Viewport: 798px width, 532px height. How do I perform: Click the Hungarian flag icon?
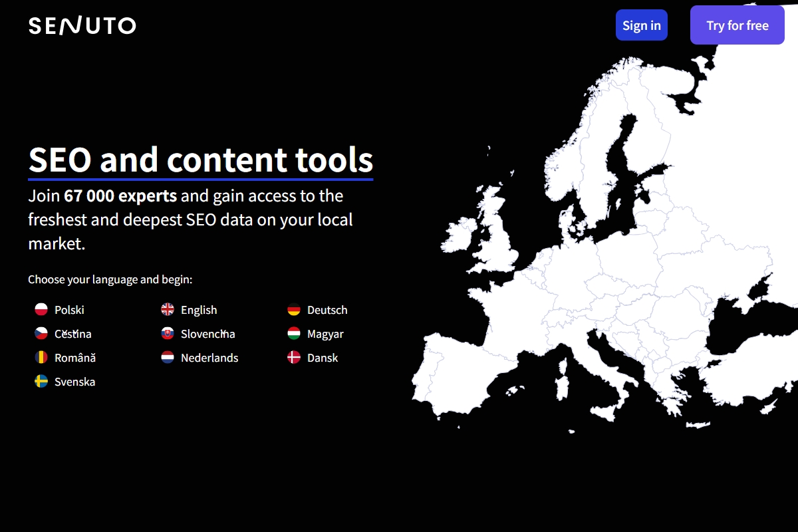point(294,334)
